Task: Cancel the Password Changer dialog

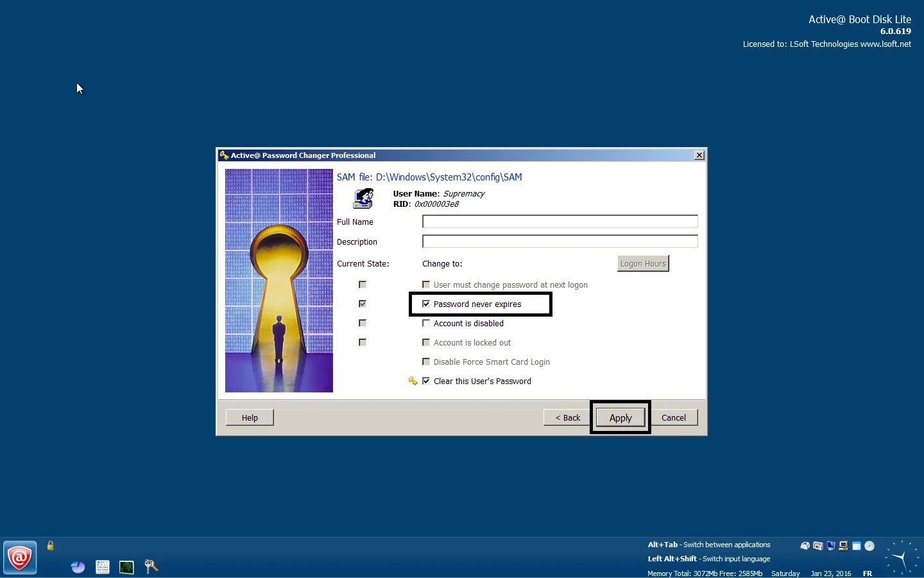Action: [x=674, y=417]
